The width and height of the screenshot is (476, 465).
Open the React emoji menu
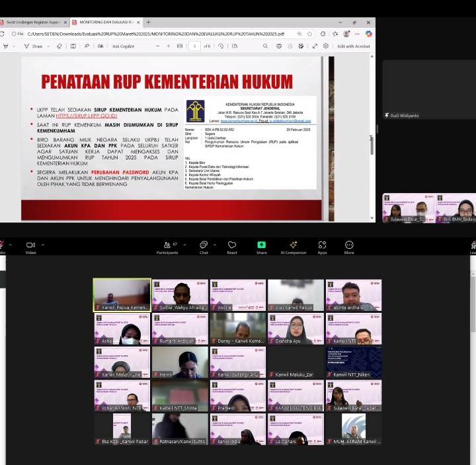(x=232, y=247)
